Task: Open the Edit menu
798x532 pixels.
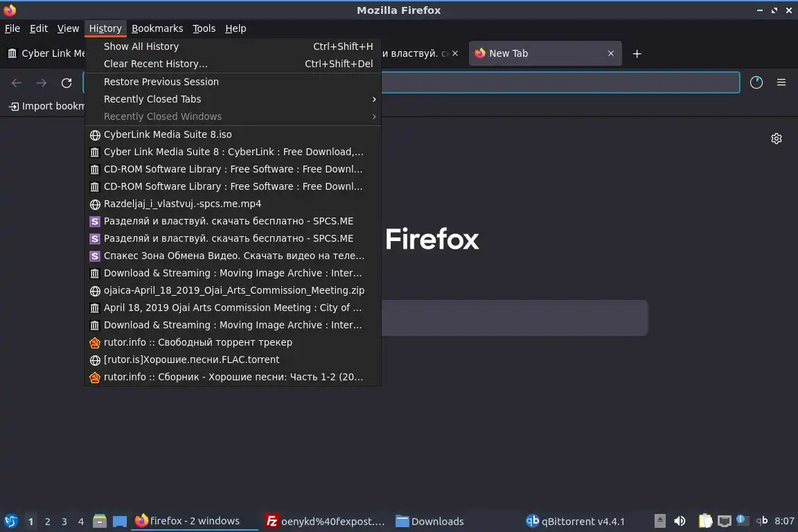Action: pyautogui.click(x=39, y=28)
